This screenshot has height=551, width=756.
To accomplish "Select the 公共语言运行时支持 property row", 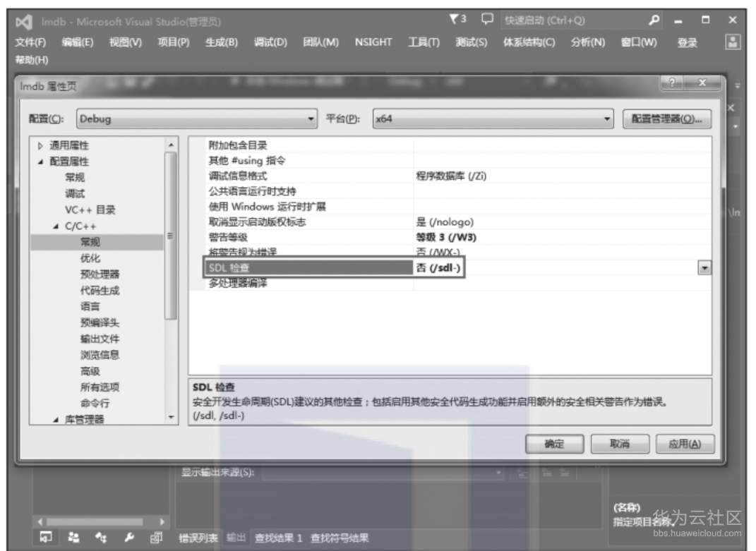I will pyautogui.click(x=450, y=191).
